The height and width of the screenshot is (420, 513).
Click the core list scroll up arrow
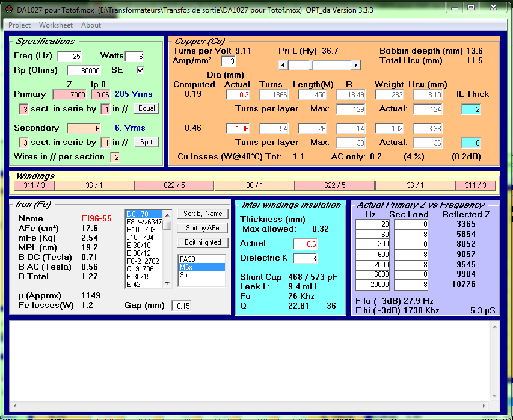167,215
